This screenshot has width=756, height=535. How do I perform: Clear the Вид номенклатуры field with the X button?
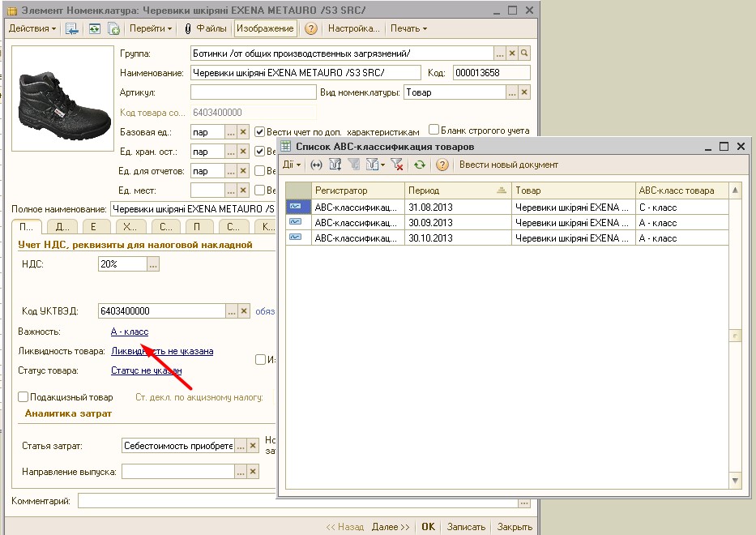tap(524, 92)
